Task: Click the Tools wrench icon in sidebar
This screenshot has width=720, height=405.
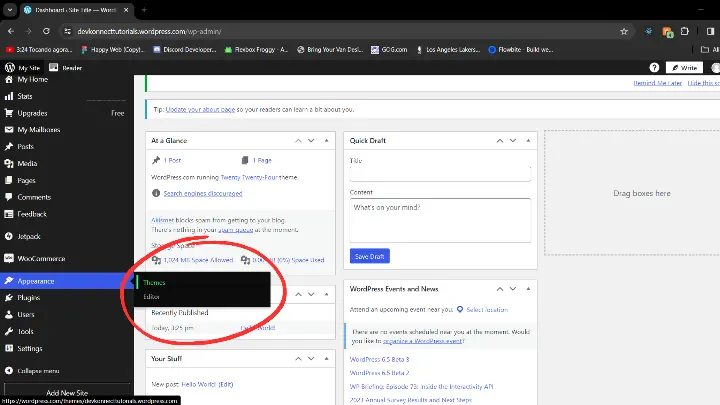Action: (x=9, y=332)
